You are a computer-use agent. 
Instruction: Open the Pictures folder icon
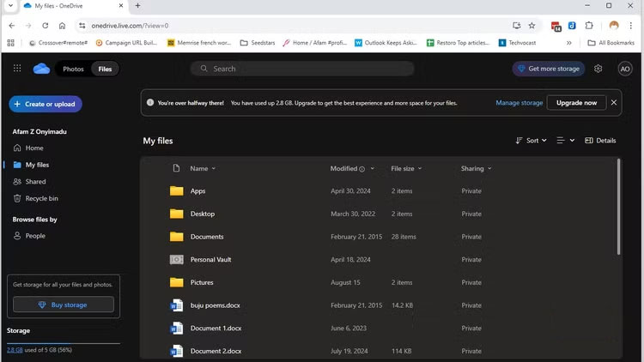pyautogui.click(x=176, y=282)
